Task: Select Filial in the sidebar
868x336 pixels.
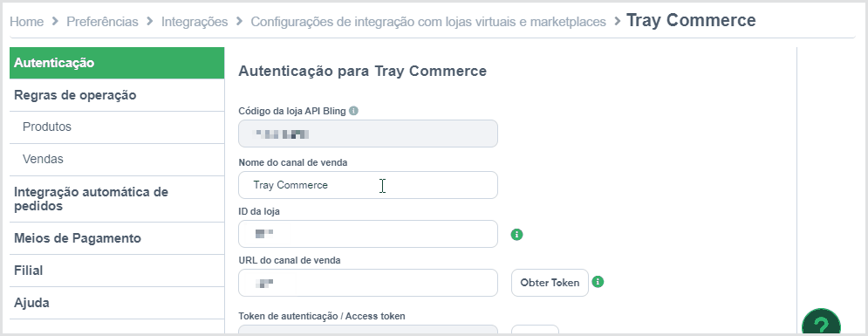Action: (117, 271)
